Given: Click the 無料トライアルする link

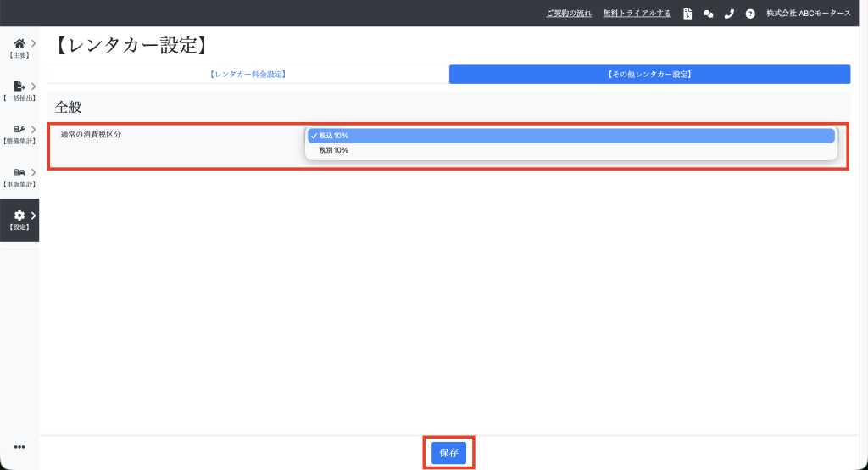Looking at the screenshot, I should (x=637, y=14).
